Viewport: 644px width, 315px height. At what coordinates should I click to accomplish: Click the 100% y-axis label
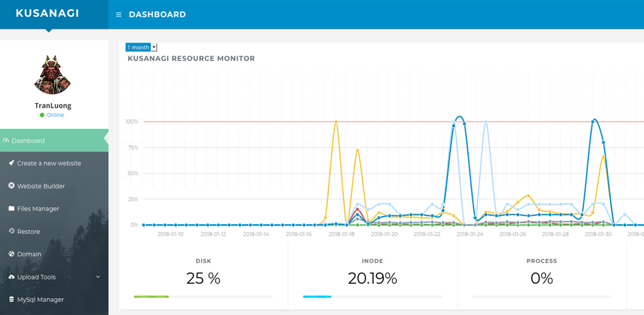click(131, 122)
